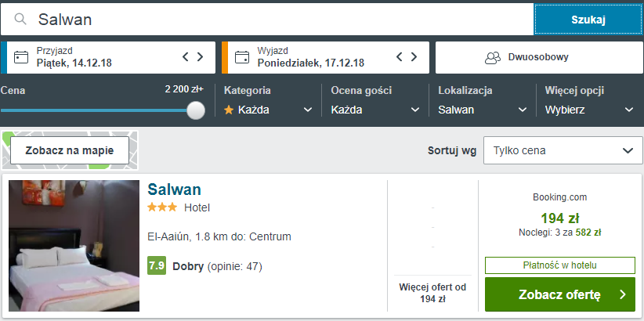Expand the Ocena gości filter
Image resolution: width=644 pixels, height=321 pixels.
pos(375,110)
